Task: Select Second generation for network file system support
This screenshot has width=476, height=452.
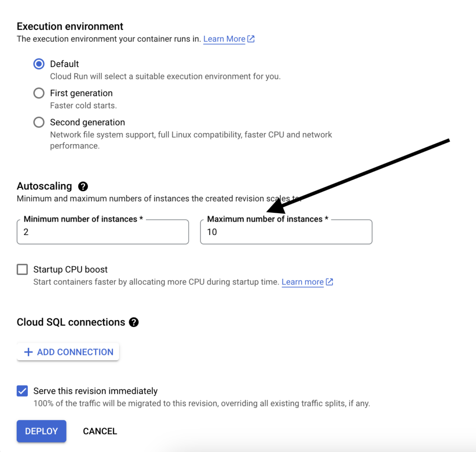Action: 39,122
